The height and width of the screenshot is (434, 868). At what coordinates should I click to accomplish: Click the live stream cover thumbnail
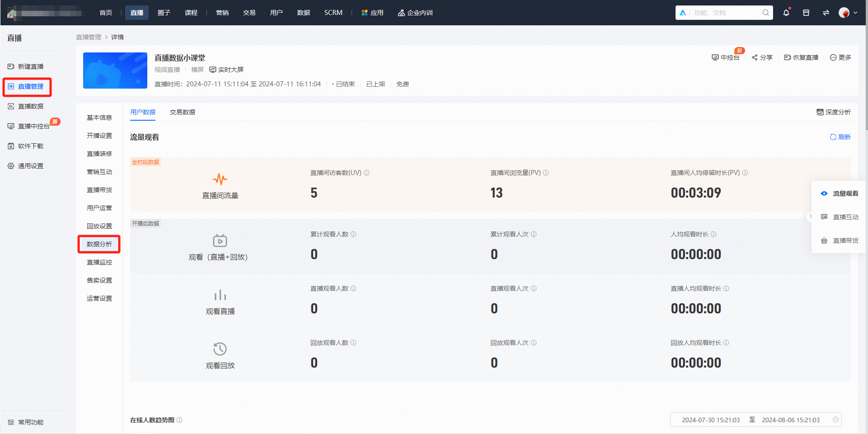[x=115, y=71]
